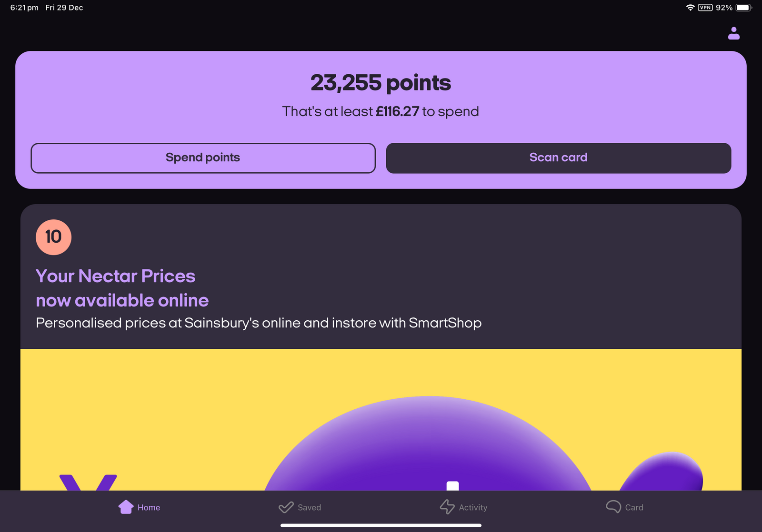Tap the home indicator bar
Screen dimensions: 762x532
click(381, 525)
